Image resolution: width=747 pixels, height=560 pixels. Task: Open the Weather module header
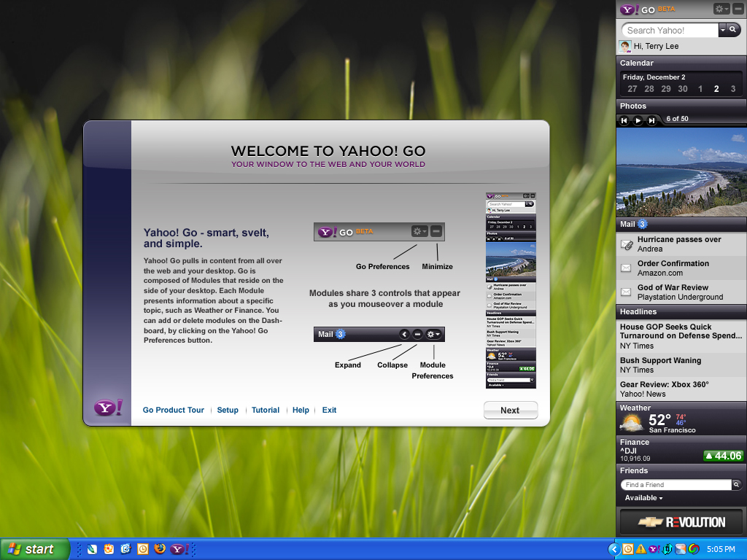(x=635, y=408)
